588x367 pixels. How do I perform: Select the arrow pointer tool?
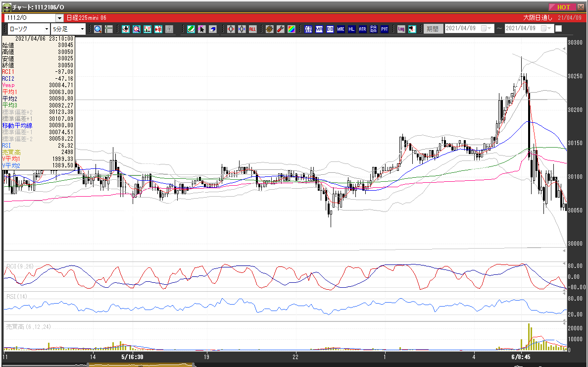tap(201, 29)
